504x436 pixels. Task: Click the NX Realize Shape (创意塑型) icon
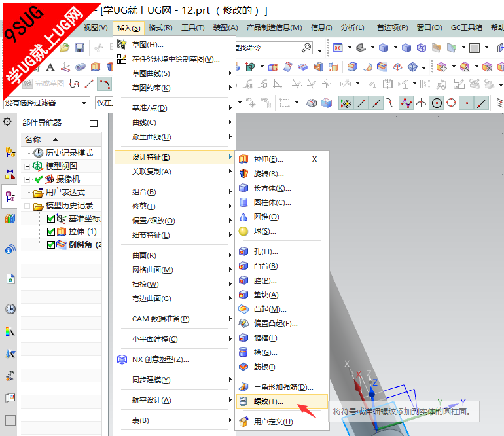point(122,359)
